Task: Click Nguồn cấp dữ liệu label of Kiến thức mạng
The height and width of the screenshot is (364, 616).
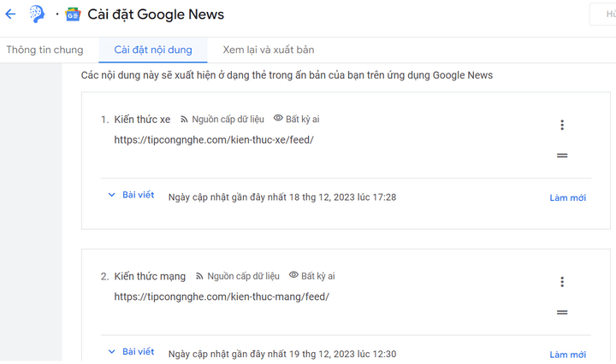Action: tap(243, 276)
